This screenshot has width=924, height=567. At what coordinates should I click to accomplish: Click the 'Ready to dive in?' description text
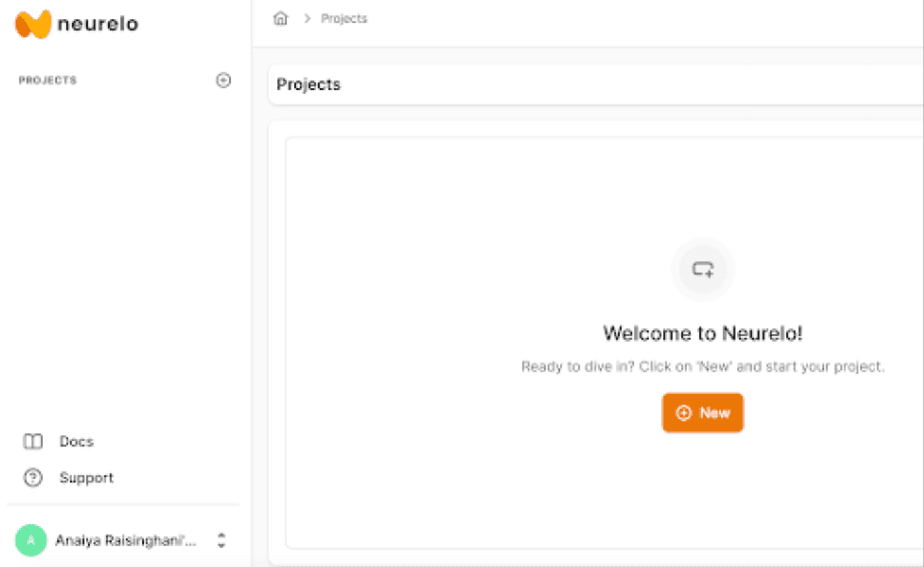pos(702,367)
